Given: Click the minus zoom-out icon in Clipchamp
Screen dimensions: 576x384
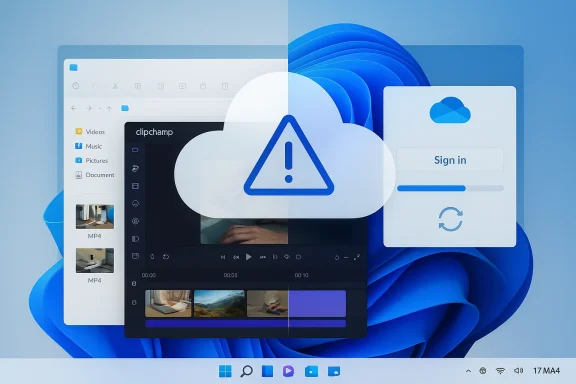Looking at the screenshot, I should click(346, 258).
